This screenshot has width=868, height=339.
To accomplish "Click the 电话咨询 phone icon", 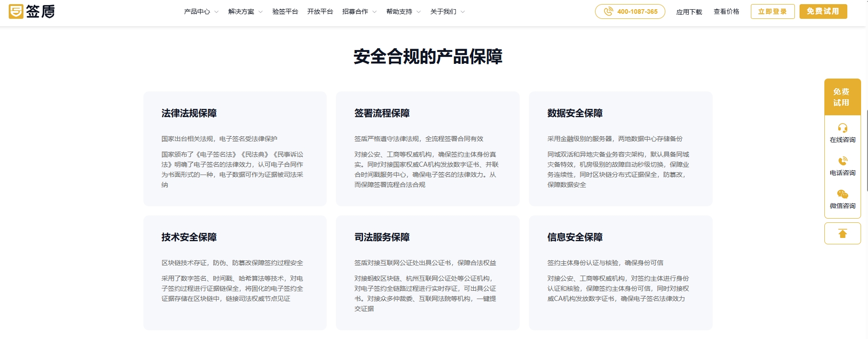I will pos(842,161).
